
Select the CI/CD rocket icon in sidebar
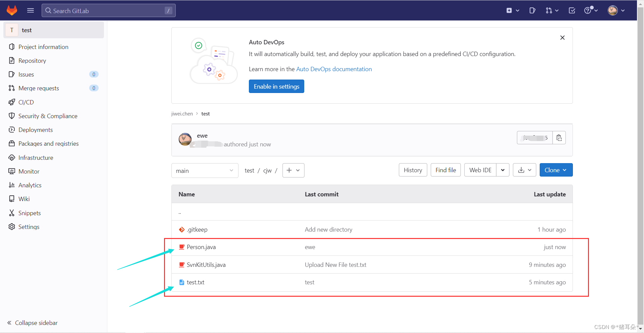tap(12, 102)
